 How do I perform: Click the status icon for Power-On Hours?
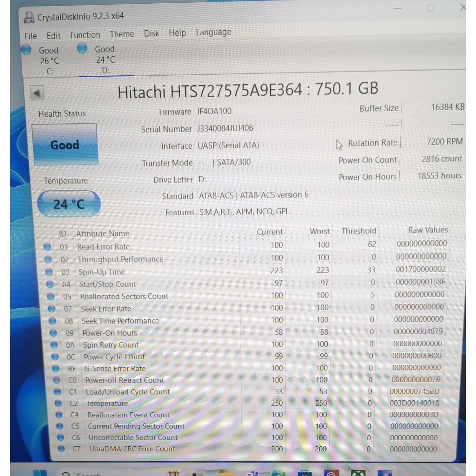tap(53, 333)
